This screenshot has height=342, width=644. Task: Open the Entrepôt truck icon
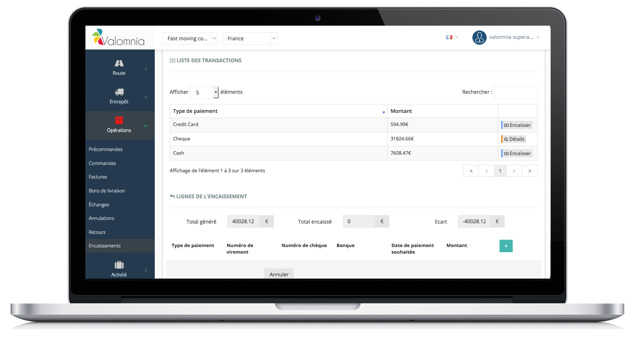pyautogui.click(x=119, y=92)
